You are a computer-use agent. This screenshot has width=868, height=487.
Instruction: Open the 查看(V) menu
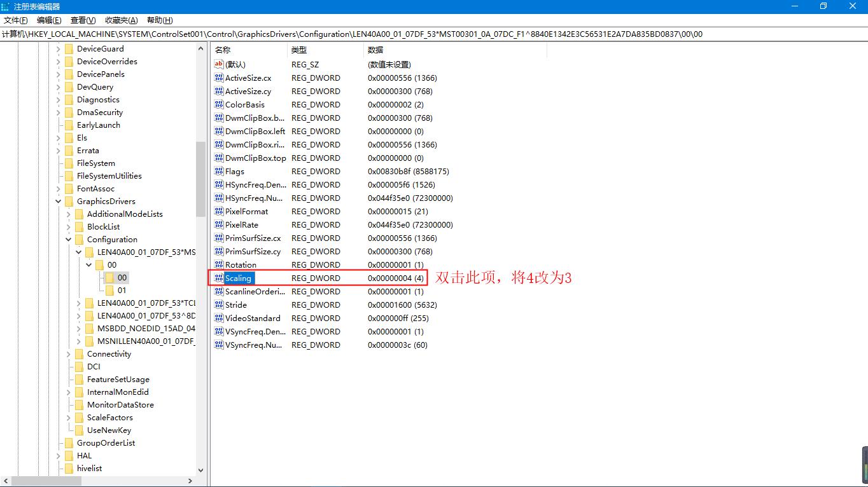point(83,20)
